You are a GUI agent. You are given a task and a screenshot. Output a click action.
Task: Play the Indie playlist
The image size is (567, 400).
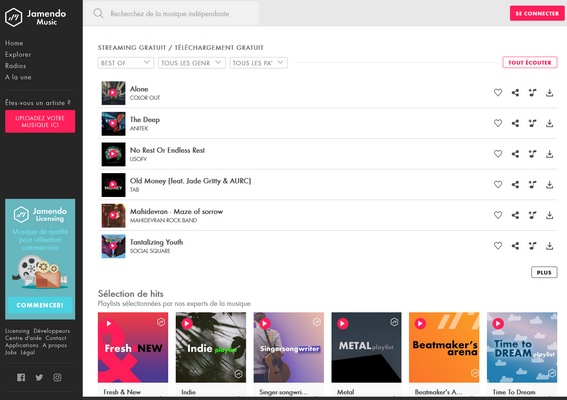pyautogui.click(x=187, y=323)
